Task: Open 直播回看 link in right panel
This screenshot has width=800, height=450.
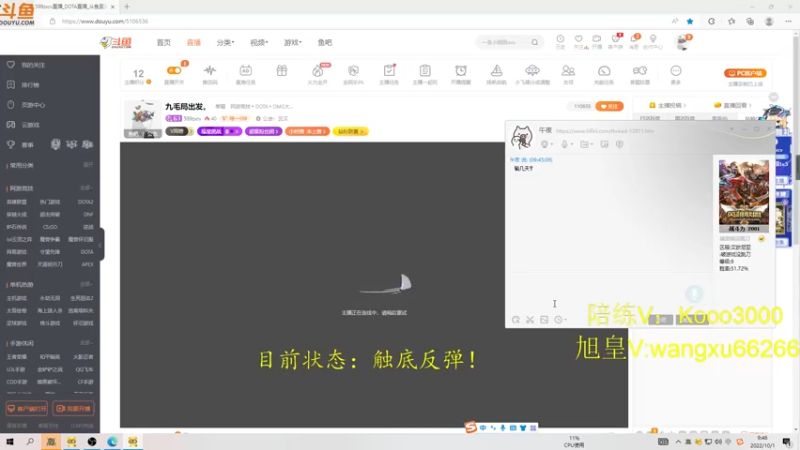Action: click(x=733, y=105)
